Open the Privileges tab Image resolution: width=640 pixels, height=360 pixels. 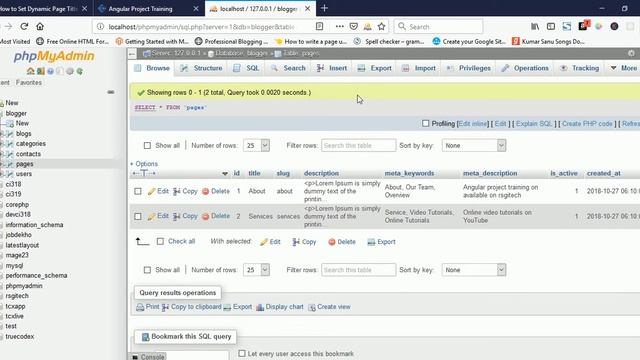(x=469, y=68)
